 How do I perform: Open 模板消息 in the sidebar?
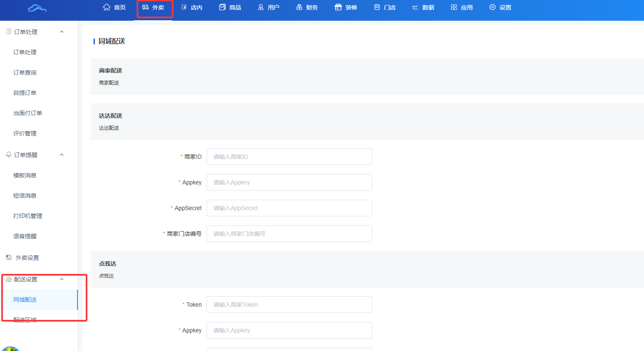(25, 175)
